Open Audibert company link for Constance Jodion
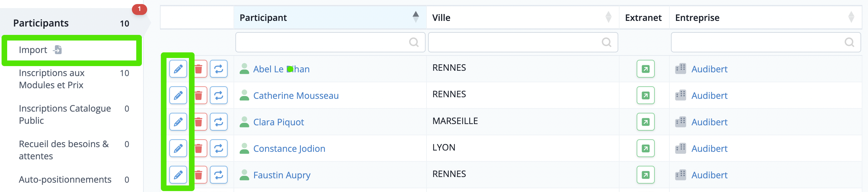Screen dimensions: 868x192 pyautogui.click(x=709, y=149)
